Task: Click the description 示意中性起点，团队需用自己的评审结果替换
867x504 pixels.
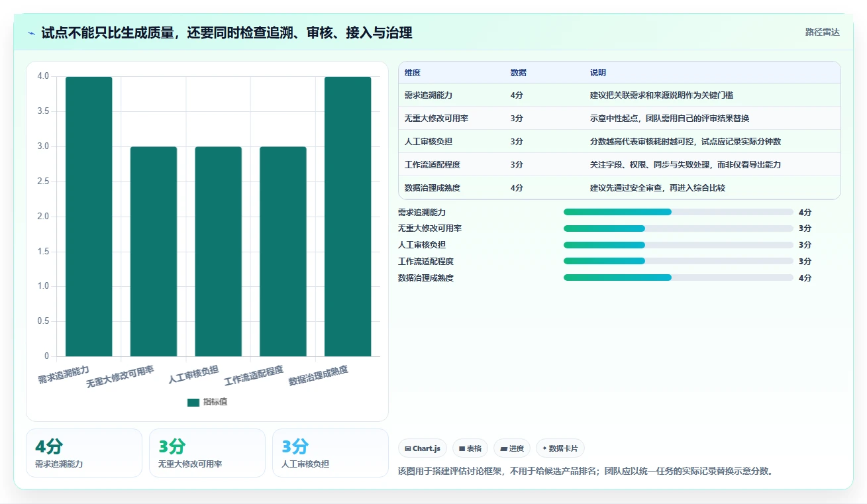Action: click(670, 119)
